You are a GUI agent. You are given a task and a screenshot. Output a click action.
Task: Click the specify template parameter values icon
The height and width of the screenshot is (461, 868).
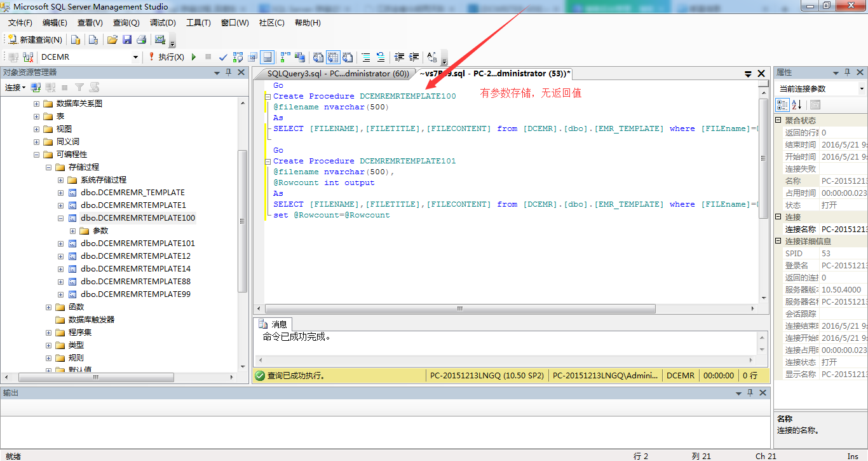pyautogui.click(x=432, y=57)
